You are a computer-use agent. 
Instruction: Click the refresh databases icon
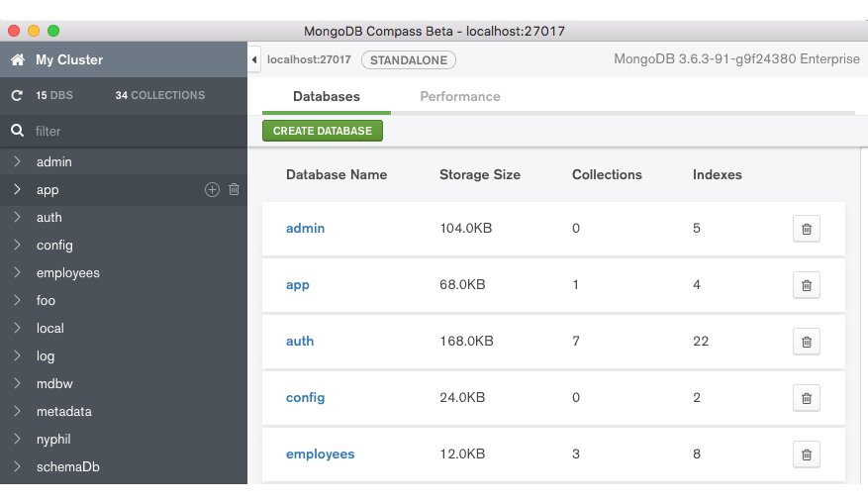click(17, 96)
